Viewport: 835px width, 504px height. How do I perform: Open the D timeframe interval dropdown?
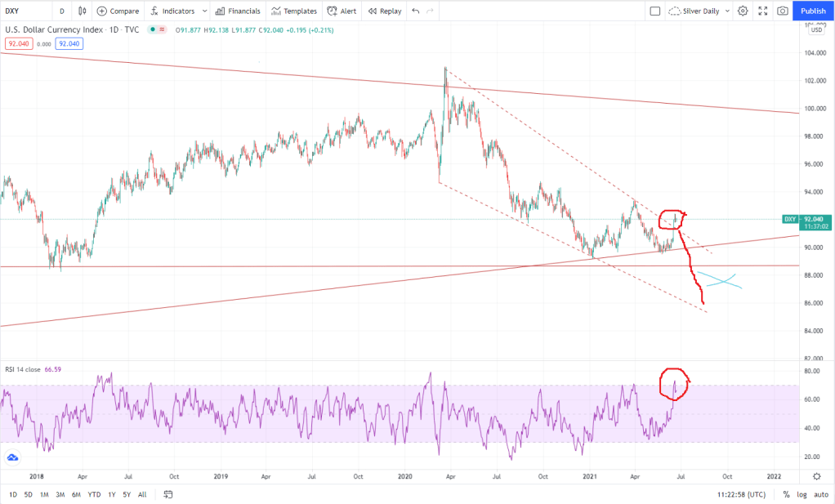(62, 11)
